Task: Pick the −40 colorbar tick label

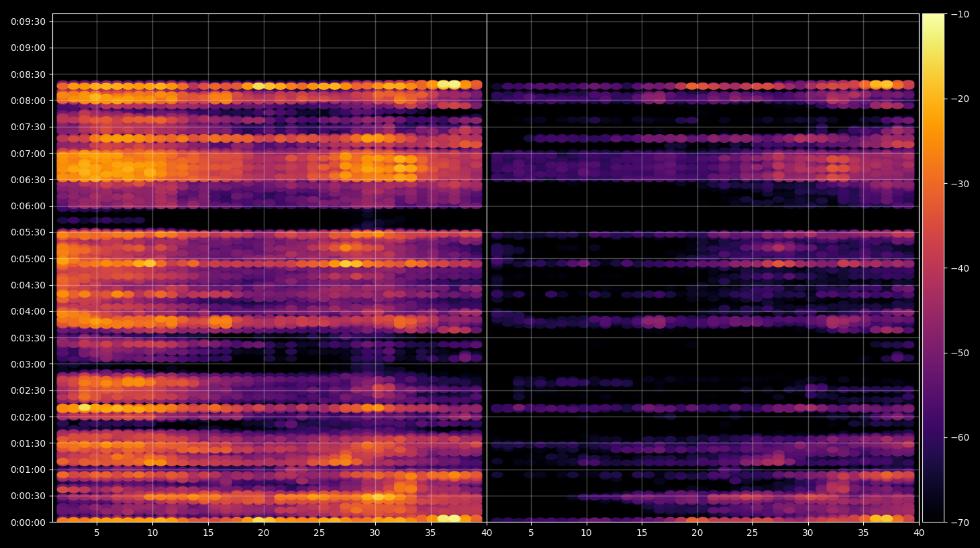Action: [x=960, y=268]
